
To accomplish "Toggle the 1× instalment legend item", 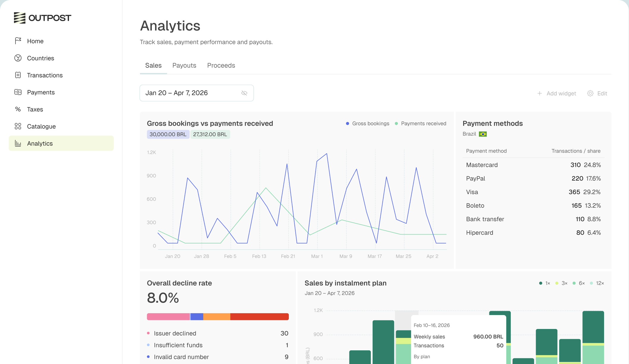I will tap(545, 283).
